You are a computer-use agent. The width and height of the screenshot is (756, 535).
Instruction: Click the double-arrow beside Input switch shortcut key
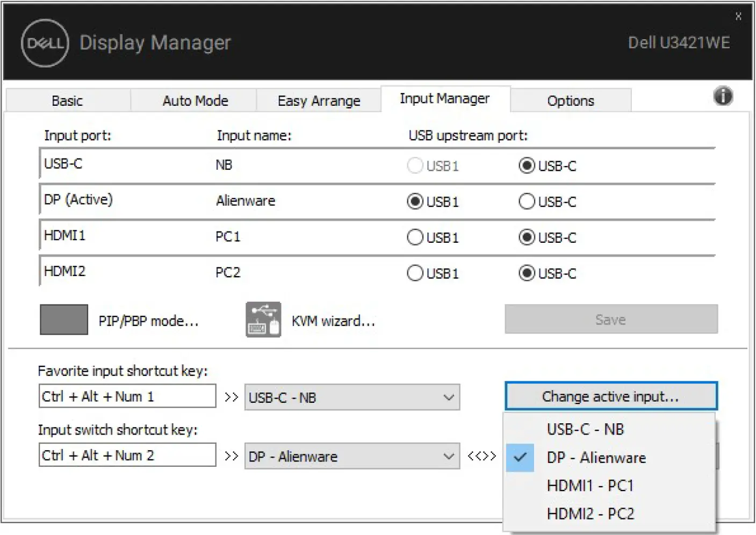coord(231,456)
